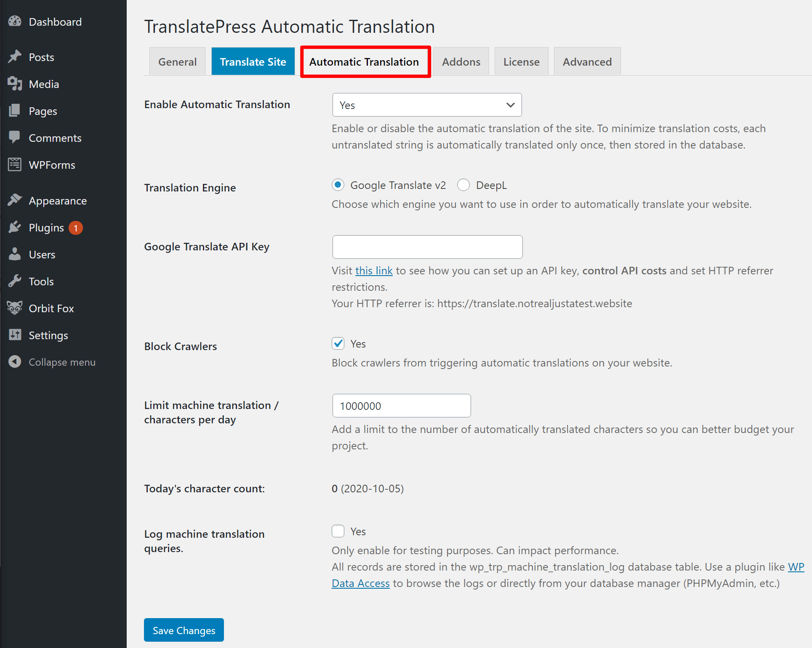This screenshot has height=648, width=812.
Task: Open Appearance with the brush icon
Action: click(15, 200)
